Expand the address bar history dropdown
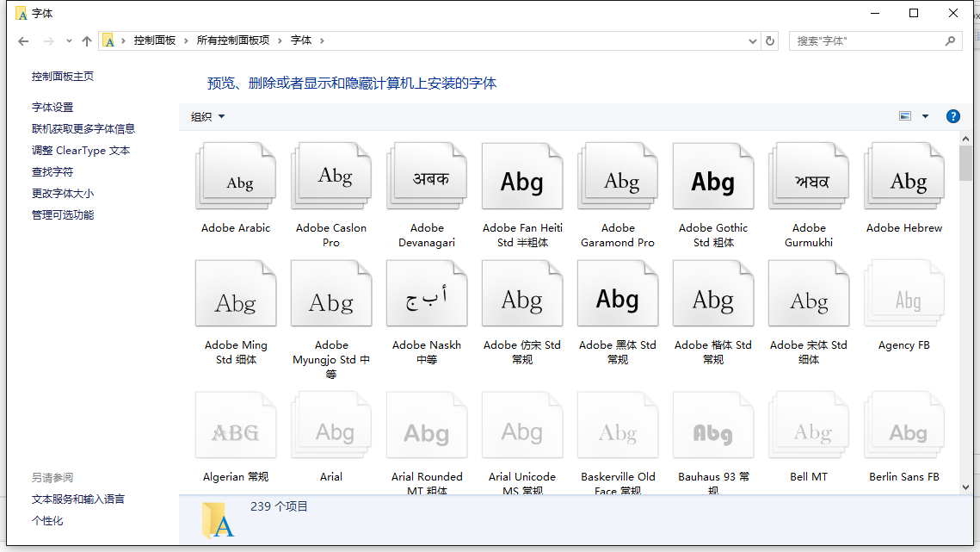980x552 pixels. (x=753, y=41)
